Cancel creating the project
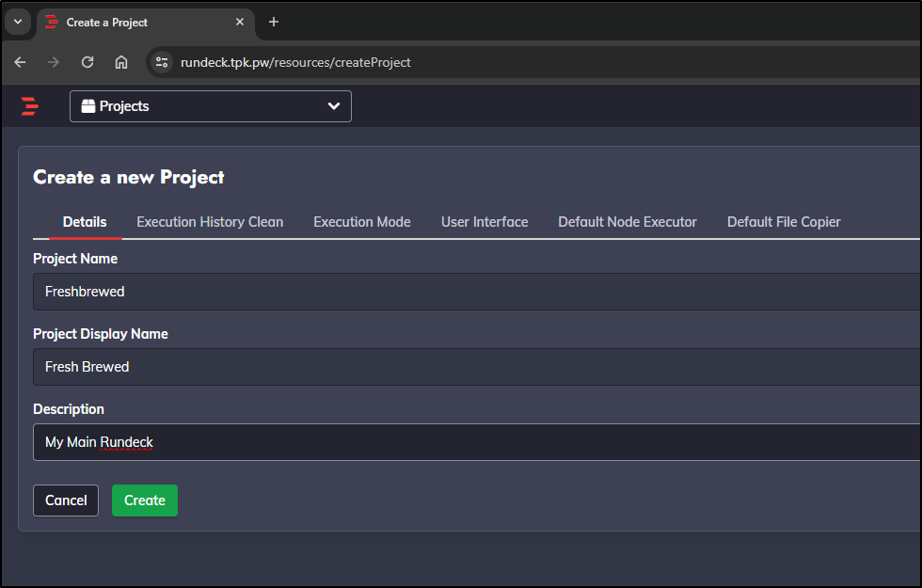This screenshot has width=922, height=588. [66, 501]
